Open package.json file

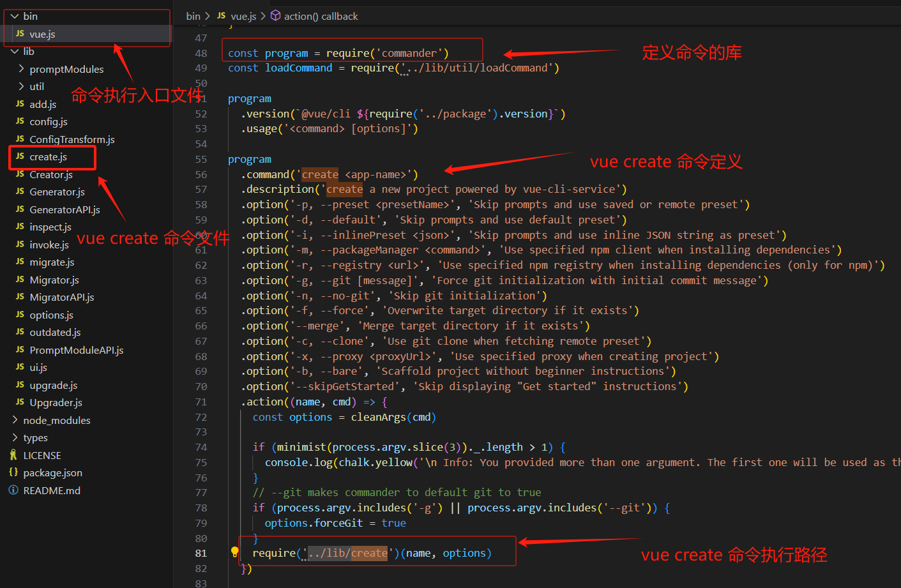click(x=53, y=472)
